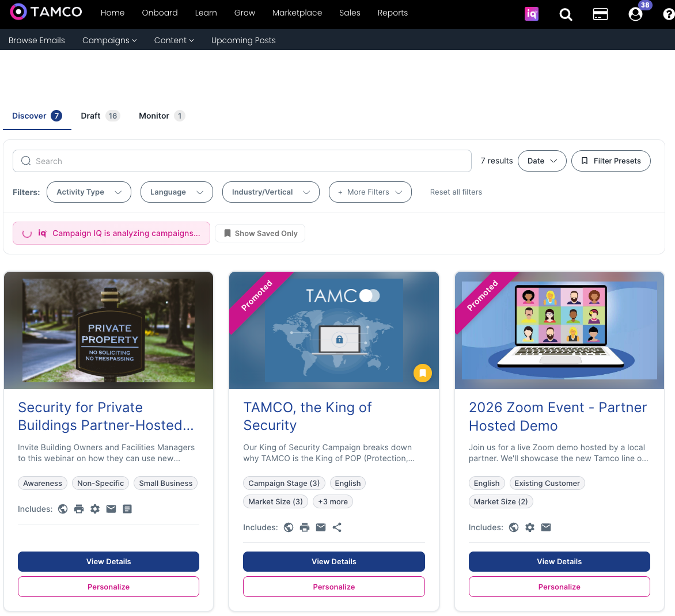
Task: Open the help question mark icon
Action: point(669,14)
